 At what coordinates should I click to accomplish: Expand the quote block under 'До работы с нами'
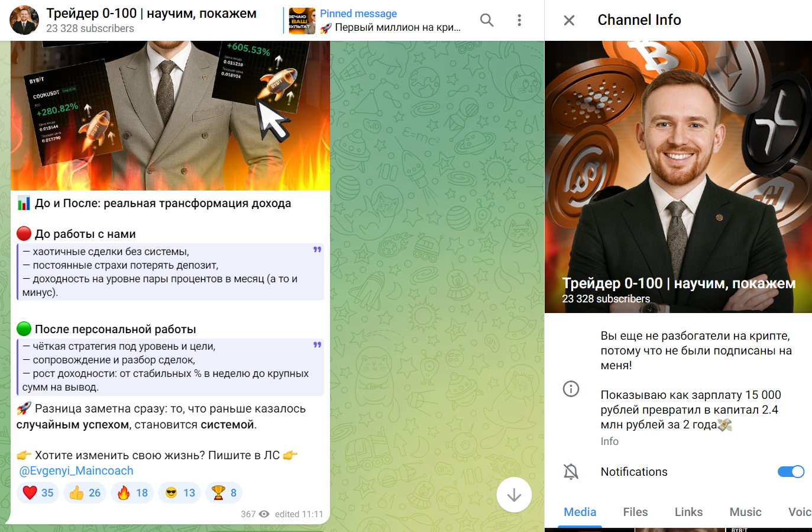[317, 250]
